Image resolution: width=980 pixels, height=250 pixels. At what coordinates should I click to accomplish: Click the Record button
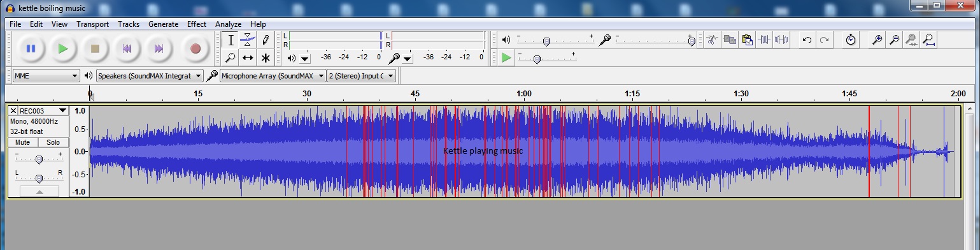[195, 48]
